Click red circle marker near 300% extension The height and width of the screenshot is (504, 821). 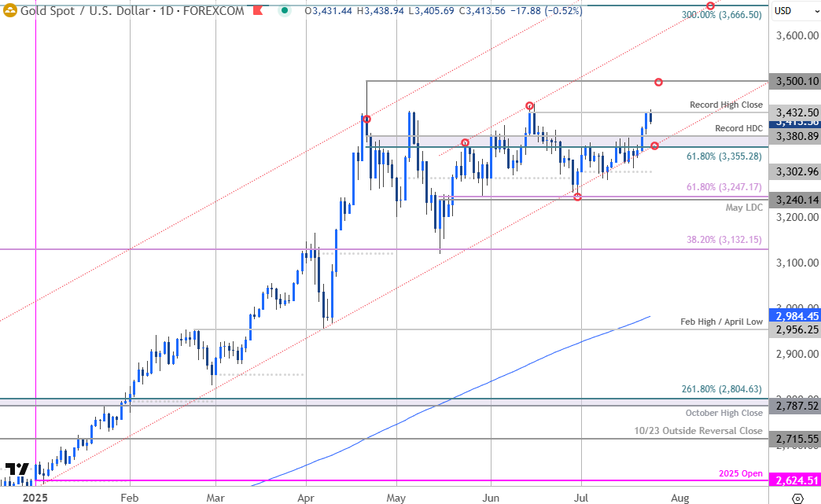tap(711, 6)
